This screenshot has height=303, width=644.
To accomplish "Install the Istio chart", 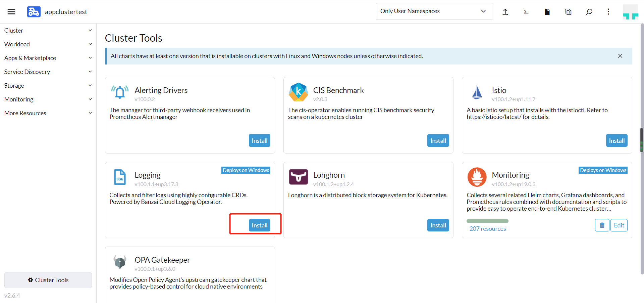I will (x=616, y=140).
